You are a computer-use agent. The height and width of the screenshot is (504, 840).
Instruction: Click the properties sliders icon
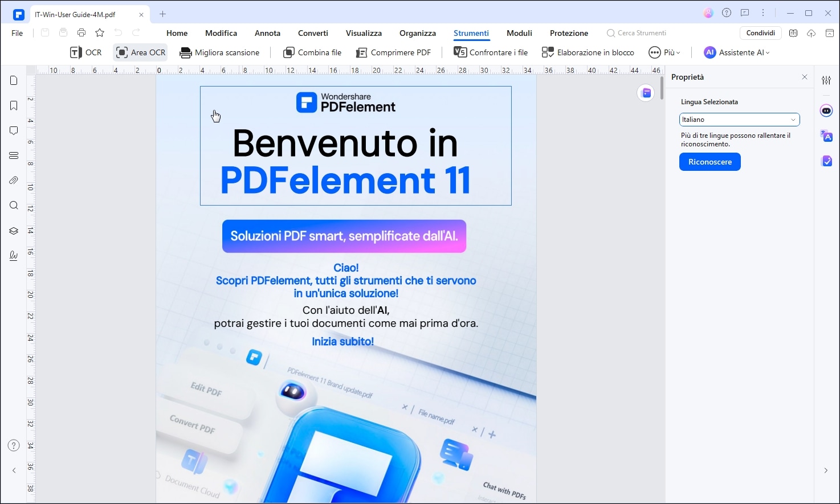click(x=826, y=80)
